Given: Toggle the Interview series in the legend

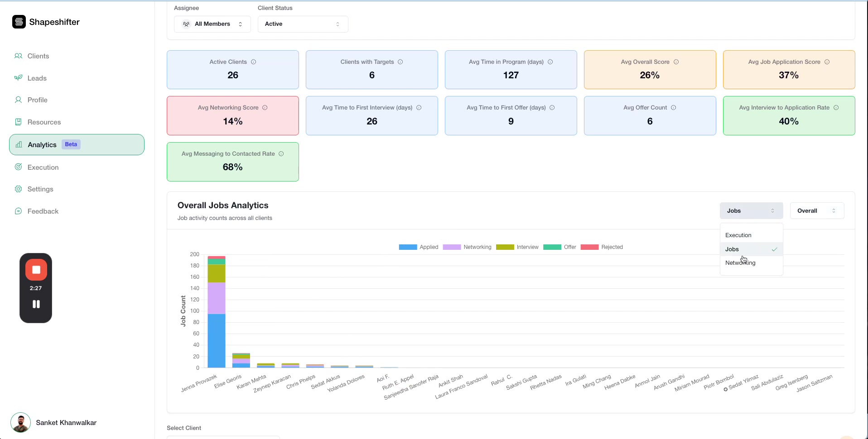Looking at the screenshot, I should pyautogui.click(x=518, y=247).
